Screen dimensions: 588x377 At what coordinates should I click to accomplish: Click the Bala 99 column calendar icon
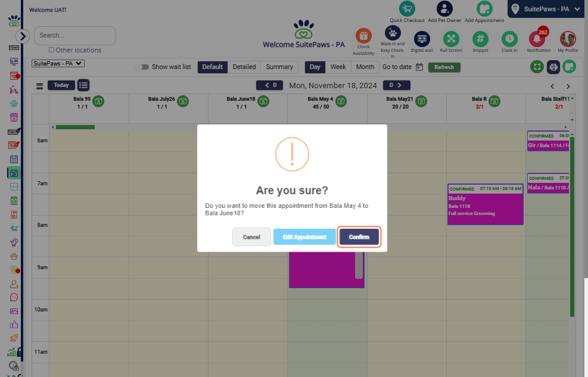pyautogui.click(x=99, y=101)
